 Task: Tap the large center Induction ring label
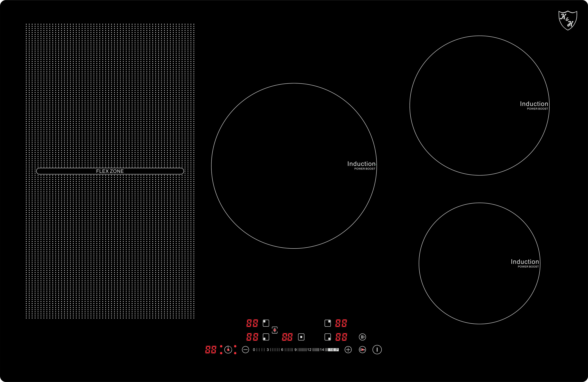click(361, 164)
